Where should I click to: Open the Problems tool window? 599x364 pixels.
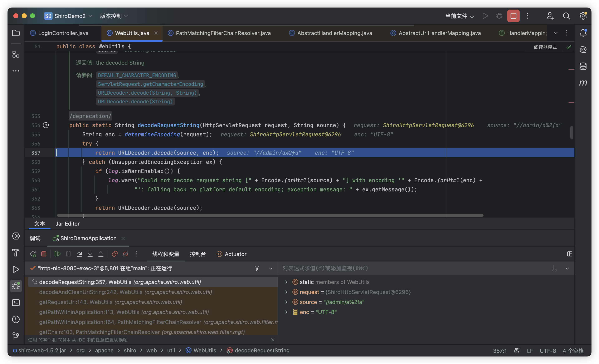tap(16, 319)
